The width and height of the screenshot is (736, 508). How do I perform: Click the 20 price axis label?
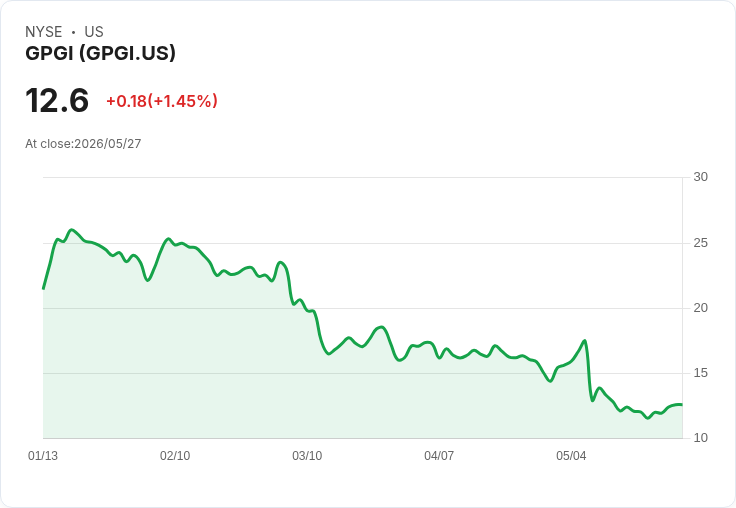[700, 308]
